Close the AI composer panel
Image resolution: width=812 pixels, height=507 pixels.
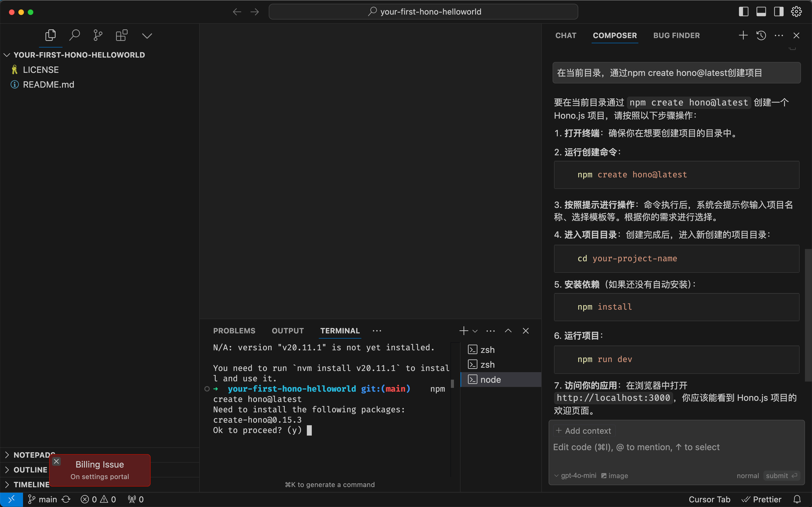pos(796,35)
